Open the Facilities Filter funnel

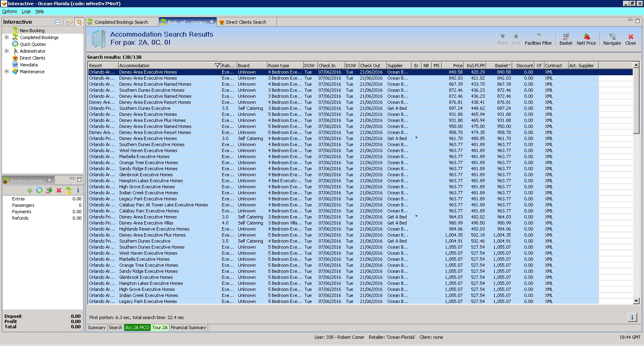538,39
